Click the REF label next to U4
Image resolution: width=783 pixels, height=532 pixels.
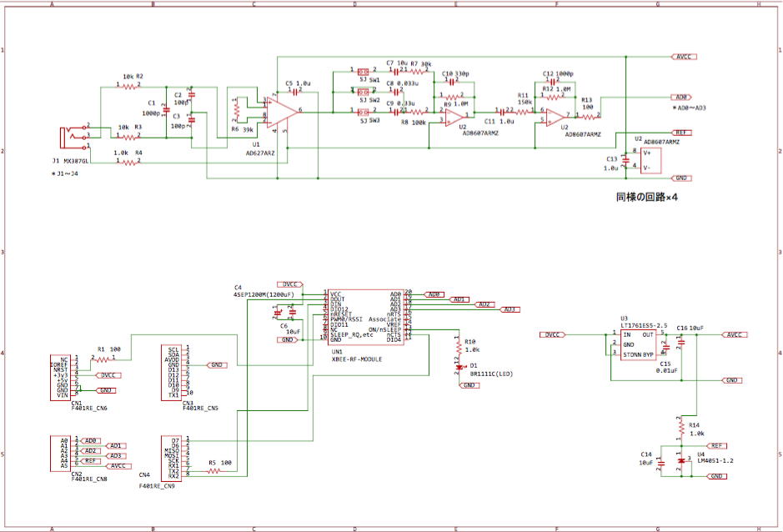click(x=716, y=445)
